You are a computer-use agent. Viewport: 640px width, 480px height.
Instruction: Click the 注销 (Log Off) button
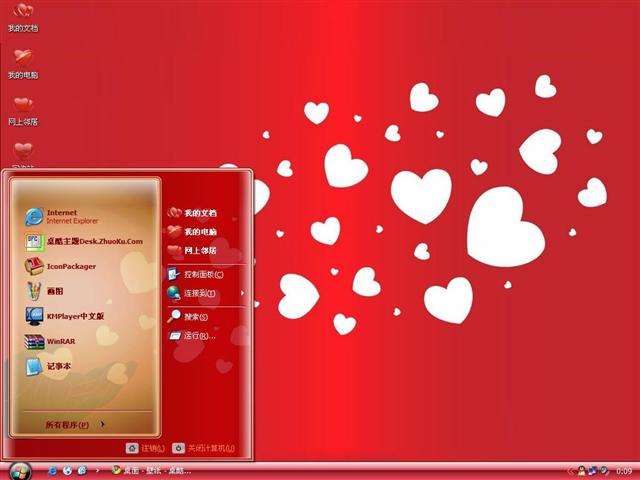(x=145, y=448)
